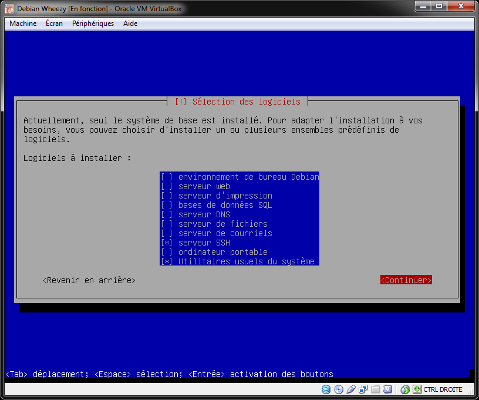Image resolution: width=479 pixels, height=400 pixels.
Task: Click the 'Logiciels à installer :' label
Action: (77, 158)
